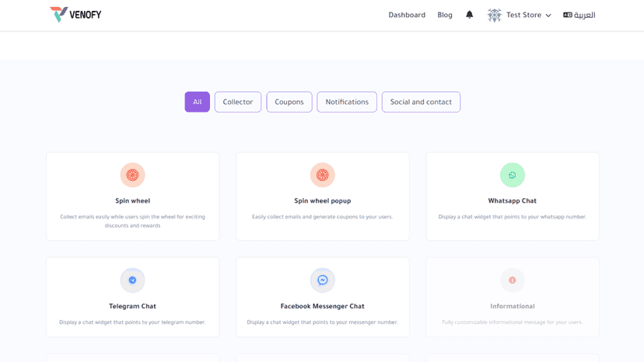The width and height of the screenshot is (644, 362).
Task: Open the Whatsapp Chat title
Action: point(512,200)
